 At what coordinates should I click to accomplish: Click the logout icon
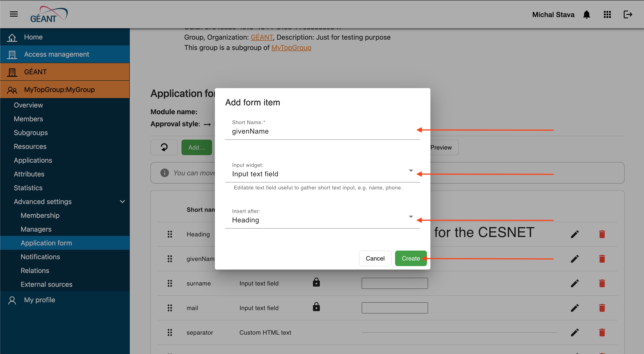[628, 14]
